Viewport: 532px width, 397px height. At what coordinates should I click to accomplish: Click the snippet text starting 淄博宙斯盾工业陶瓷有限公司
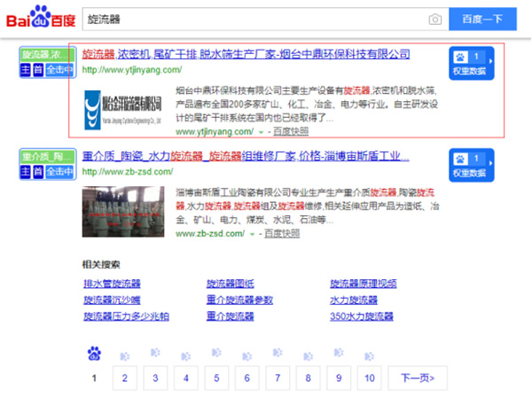coord(308,206)
